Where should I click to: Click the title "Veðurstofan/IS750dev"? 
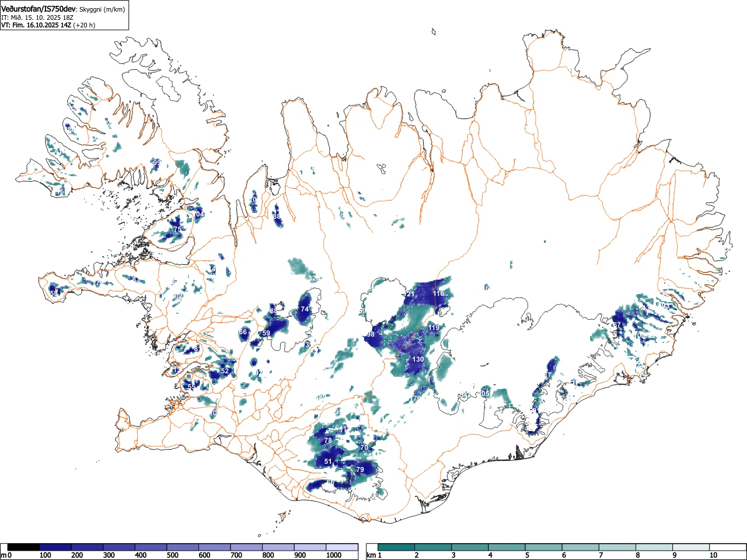point(39,9)
